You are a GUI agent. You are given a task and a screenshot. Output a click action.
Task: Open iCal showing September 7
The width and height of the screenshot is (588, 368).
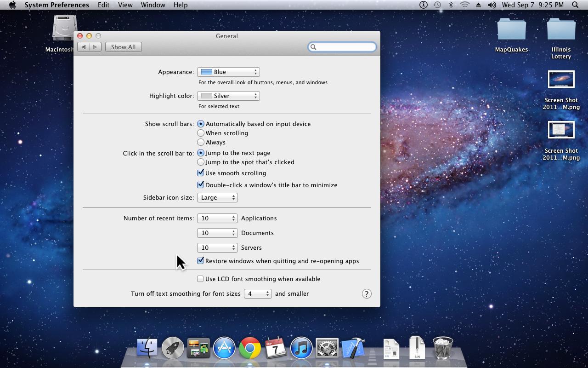[x=275, y=348]
